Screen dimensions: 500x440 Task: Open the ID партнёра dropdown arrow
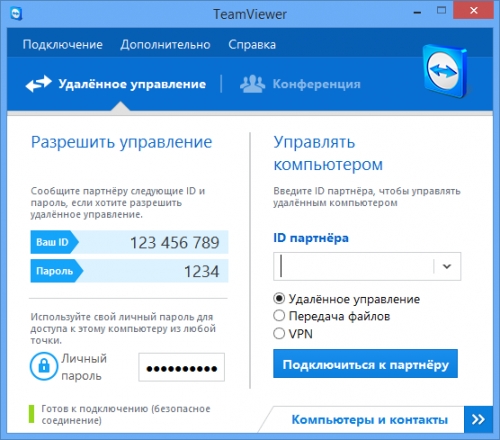point(447,266)
